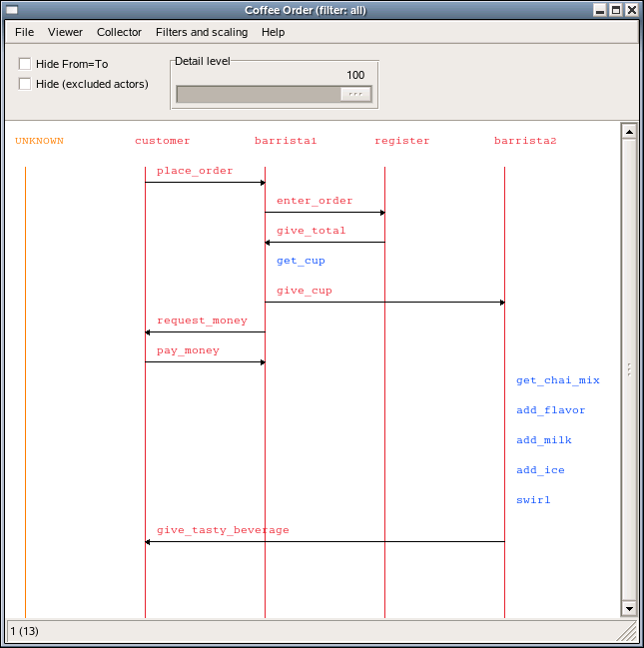Open the Help menu
This screenshot has width=644, height=648.
tap(273, 32)
